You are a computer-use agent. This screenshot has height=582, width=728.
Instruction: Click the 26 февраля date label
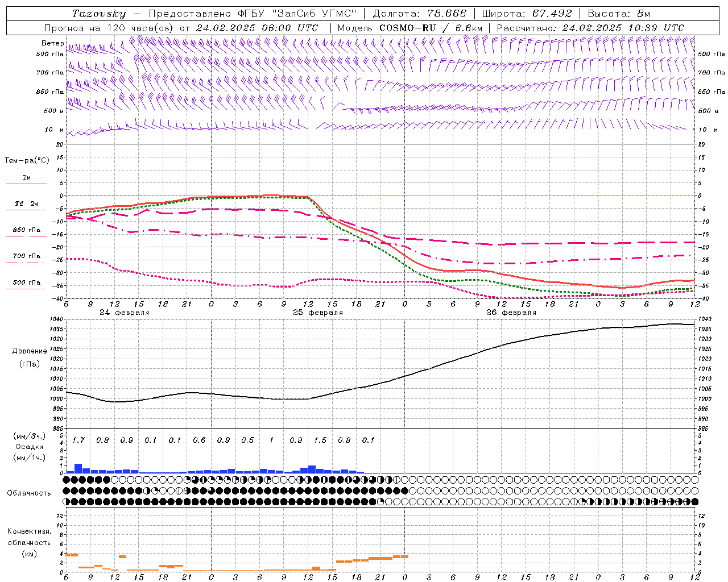511,313
